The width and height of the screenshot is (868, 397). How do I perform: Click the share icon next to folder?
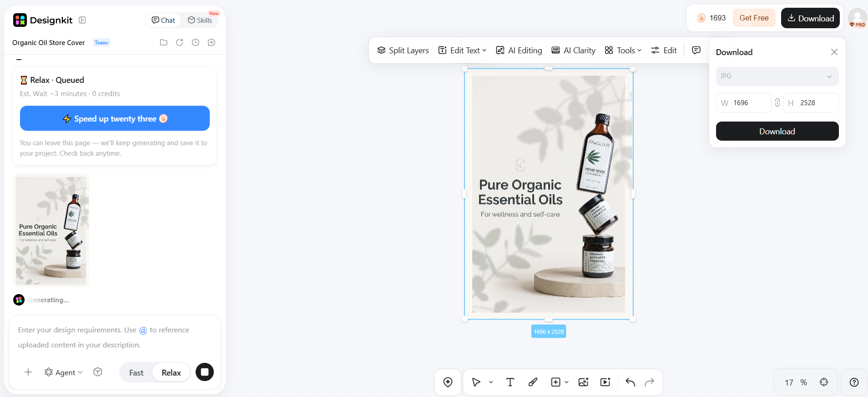(180, 42)
